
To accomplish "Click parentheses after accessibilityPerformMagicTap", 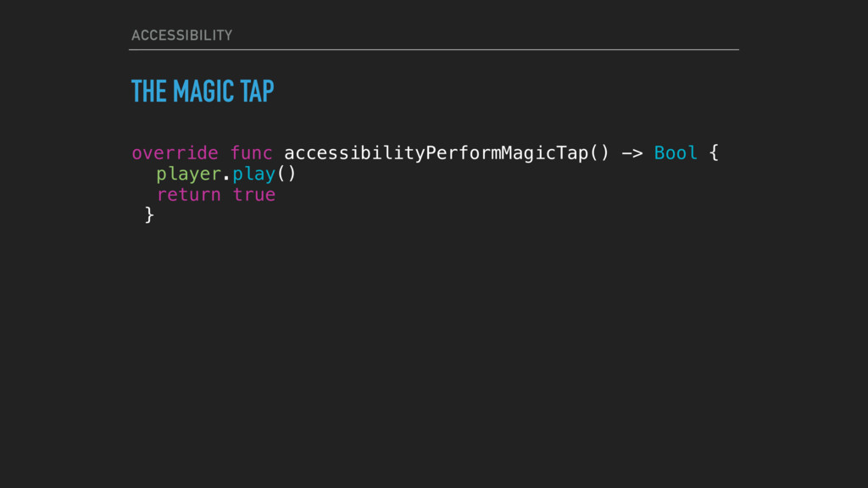I will (600, 152).
